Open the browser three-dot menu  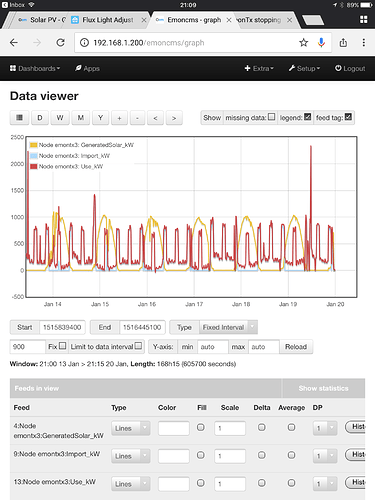click(364, 42)
